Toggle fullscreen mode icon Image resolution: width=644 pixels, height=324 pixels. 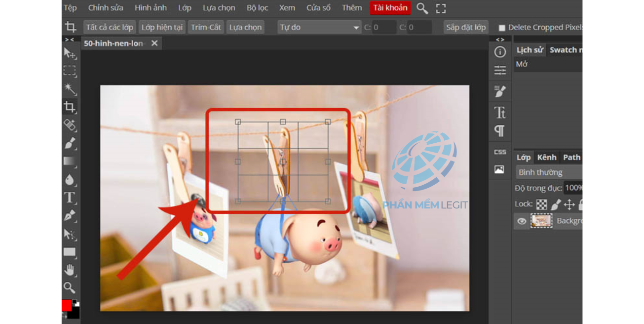pyautogui.click(x=441, y=8)
